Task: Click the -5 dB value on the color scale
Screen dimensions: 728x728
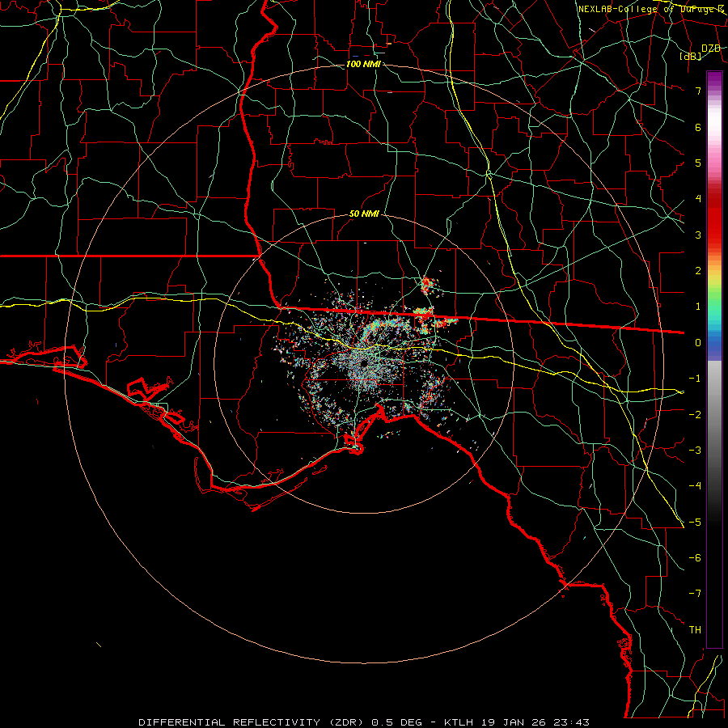Action: point(695,522)
